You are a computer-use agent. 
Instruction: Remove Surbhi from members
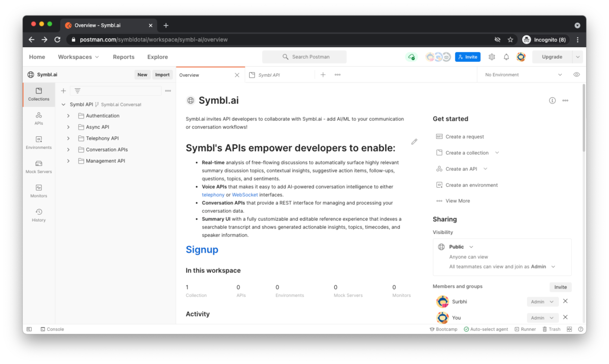565,301
